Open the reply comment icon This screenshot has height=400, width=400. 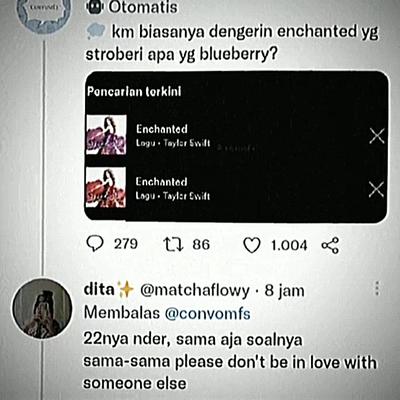95,245
